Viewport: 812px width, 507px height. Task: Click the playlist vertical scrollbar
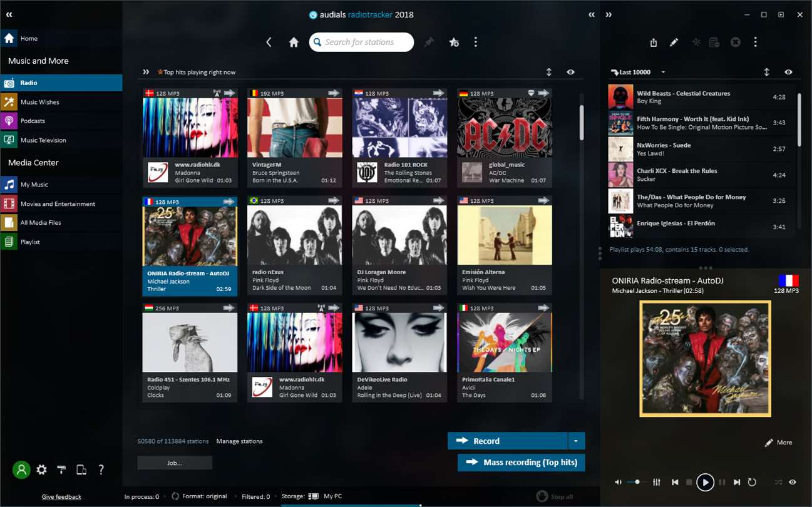(x=799, y=120)
